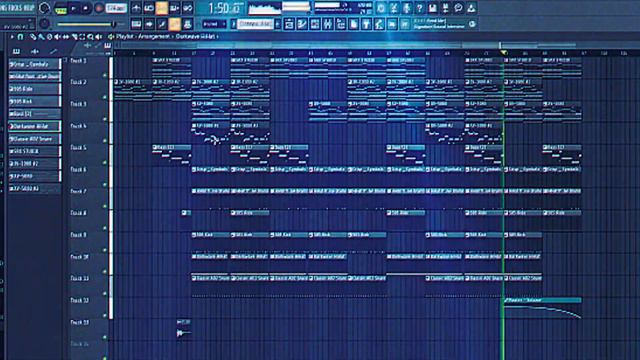Click the brush note/clip grouping icon

pyautogui.click(x=162, y=24)
